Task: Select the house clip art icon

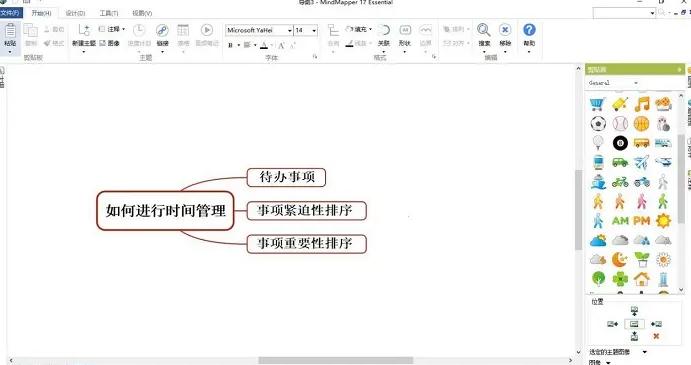Action: click(642, 279)
